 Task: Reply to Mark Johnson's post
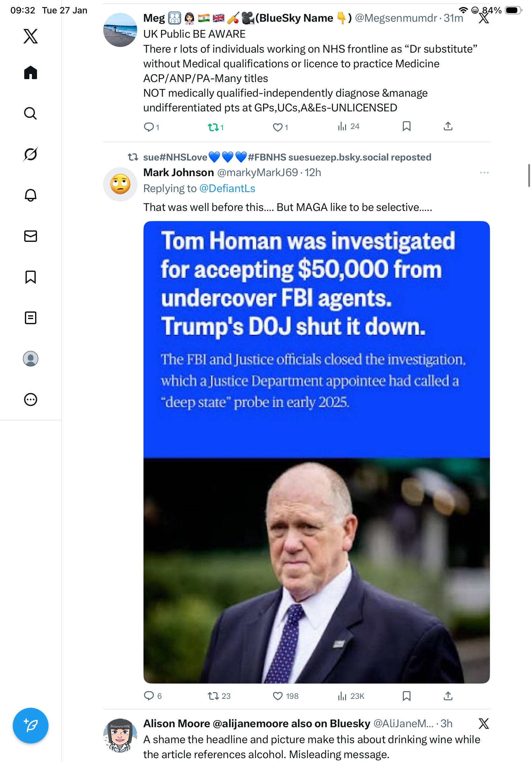click(149, 696)
